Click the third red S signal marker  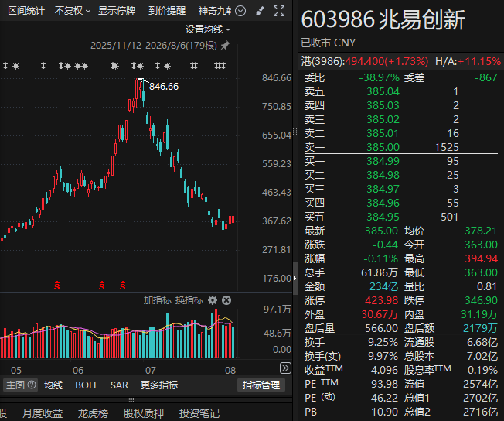122,285
